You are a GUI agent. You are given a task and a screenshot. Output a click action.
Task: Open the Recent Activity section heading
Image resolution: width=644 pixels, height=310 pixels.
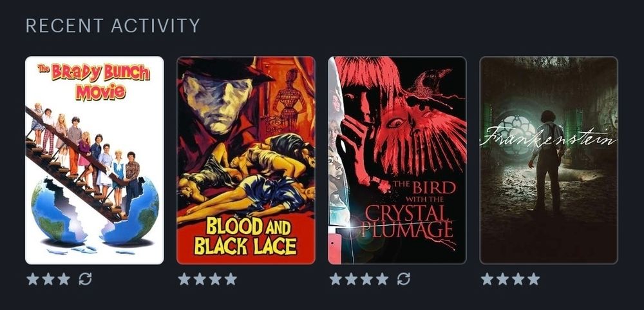pyautogui.click(x=113, y=26)
